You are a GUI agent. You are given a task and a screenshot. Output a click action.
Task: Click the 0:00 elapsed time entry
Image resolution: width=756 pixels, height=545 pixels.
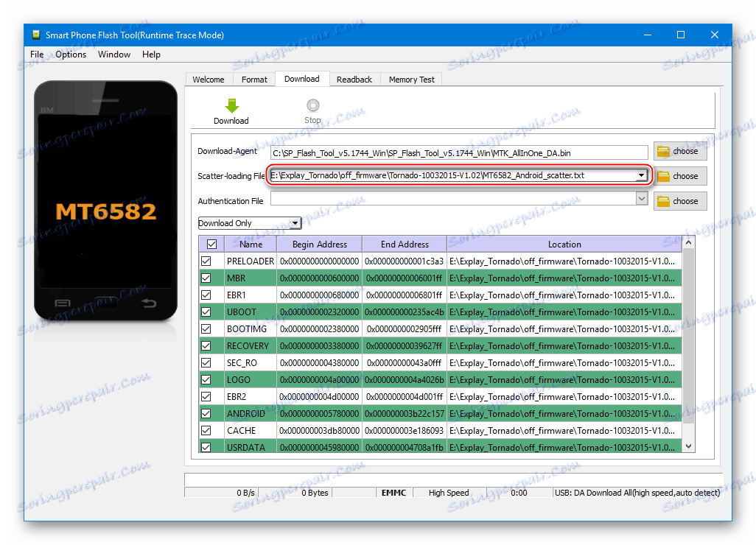point(519,493)
